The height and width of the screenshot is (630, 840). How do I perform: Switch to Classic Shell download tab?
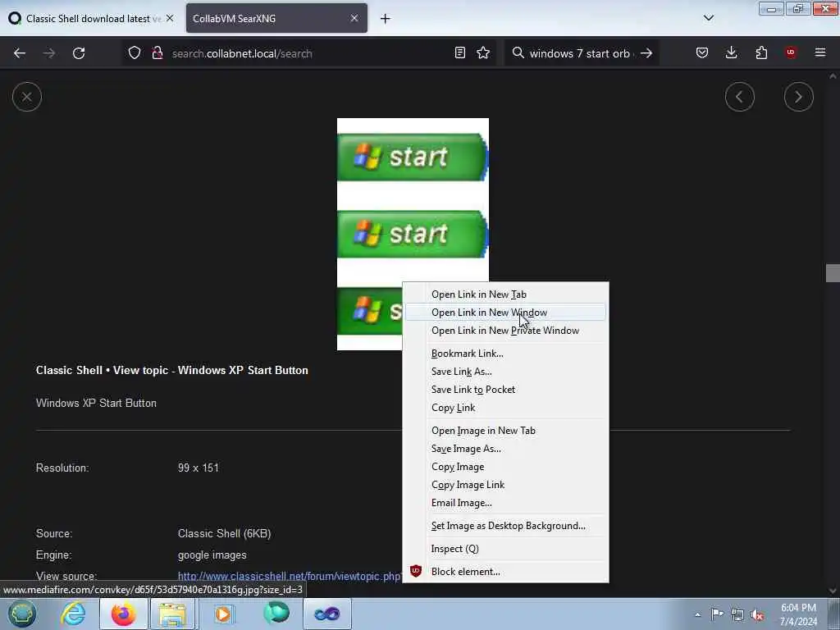tap(91, 18)
